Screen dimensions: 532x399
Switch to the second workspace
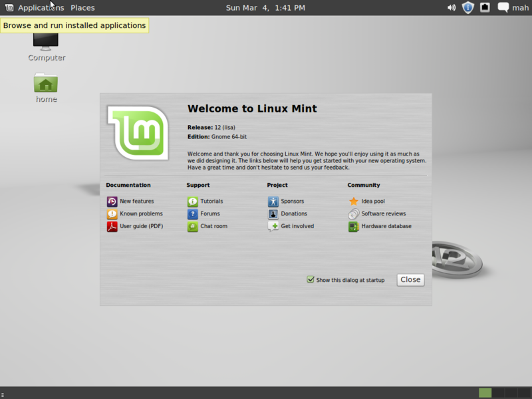[498, 393]
